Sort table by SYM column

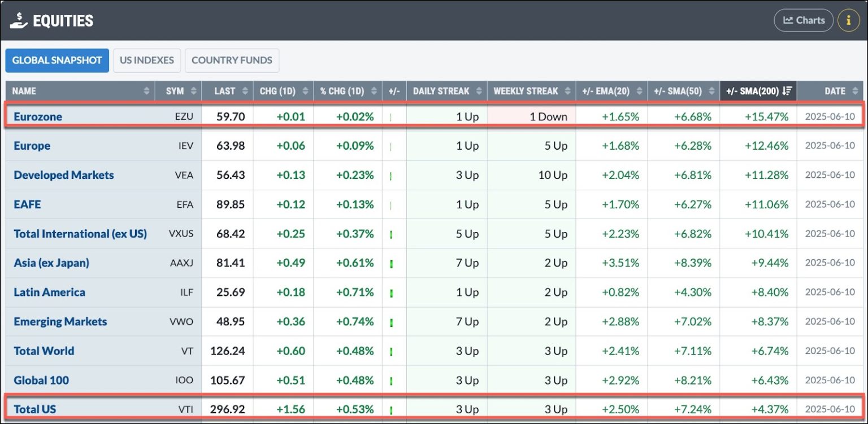point(178,91)
